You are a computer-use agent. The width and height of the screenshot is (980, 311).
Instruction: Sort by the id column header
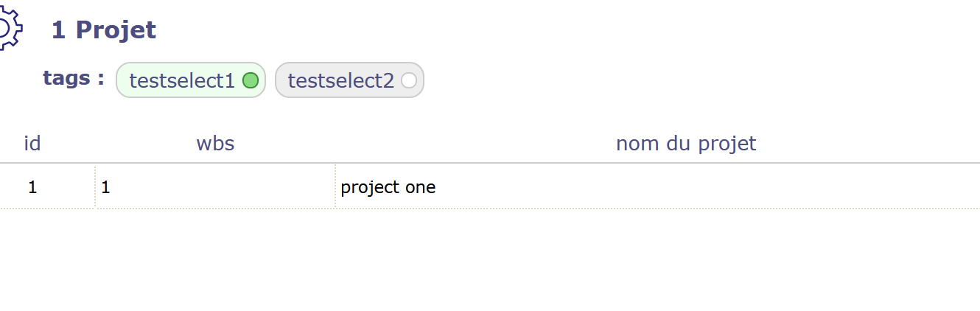[32, 143]
